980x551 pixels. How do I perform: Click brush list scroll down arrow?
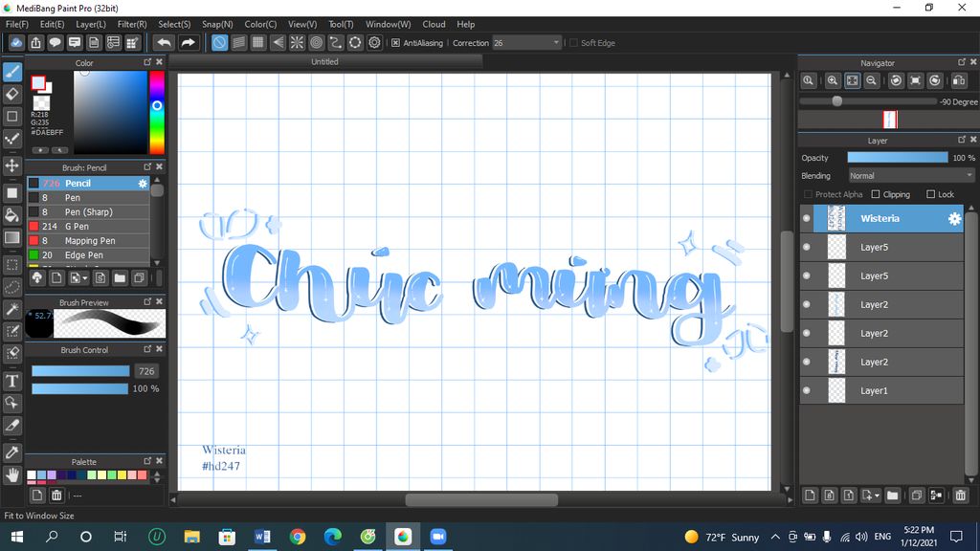click(157, 262)
